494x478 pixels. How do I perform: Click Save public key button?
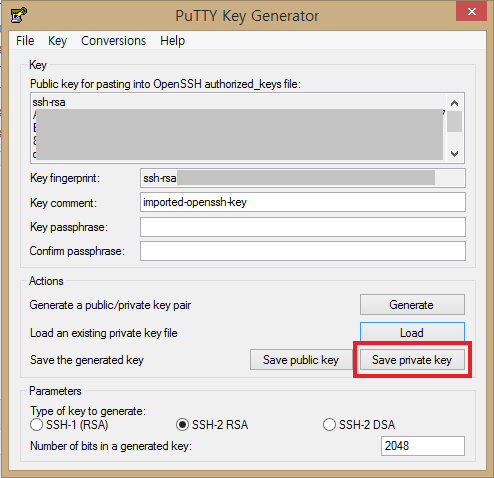[301, 360]
